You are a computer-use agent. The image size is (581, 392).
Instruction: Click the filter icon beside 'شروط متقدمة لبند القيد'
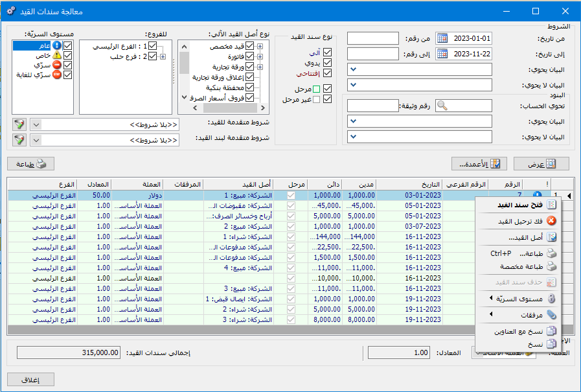tap(19, 140)
